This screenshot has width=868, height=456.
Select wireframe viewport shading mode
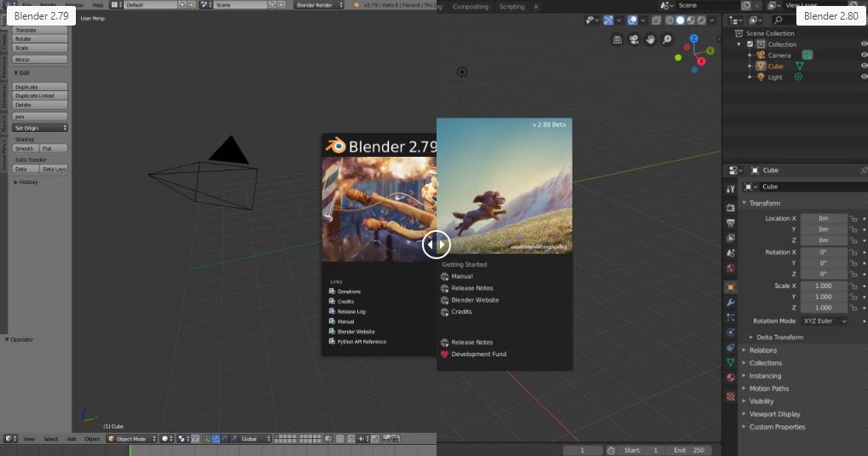click(669, 20)
